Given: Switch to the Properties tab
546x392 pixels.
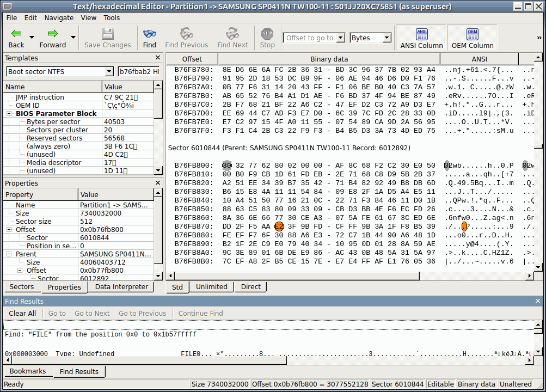Looking at the screenshot, I should [x=64, y=287].
